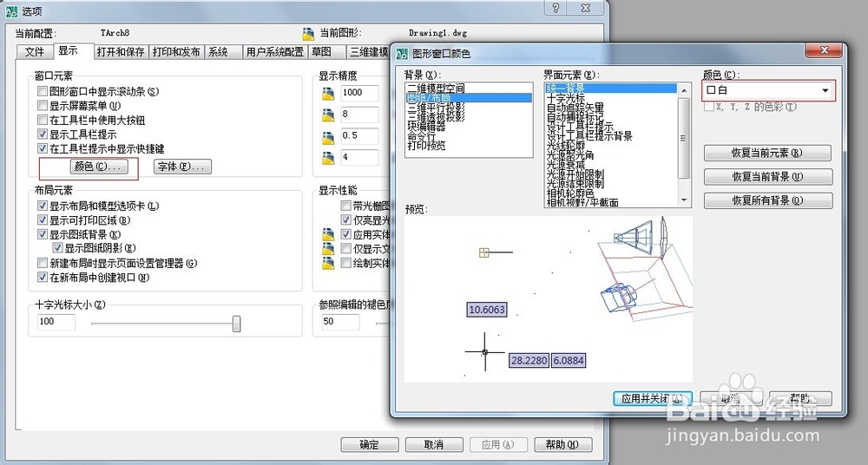Click the 字体(F)... button

[x=182, y=166]
